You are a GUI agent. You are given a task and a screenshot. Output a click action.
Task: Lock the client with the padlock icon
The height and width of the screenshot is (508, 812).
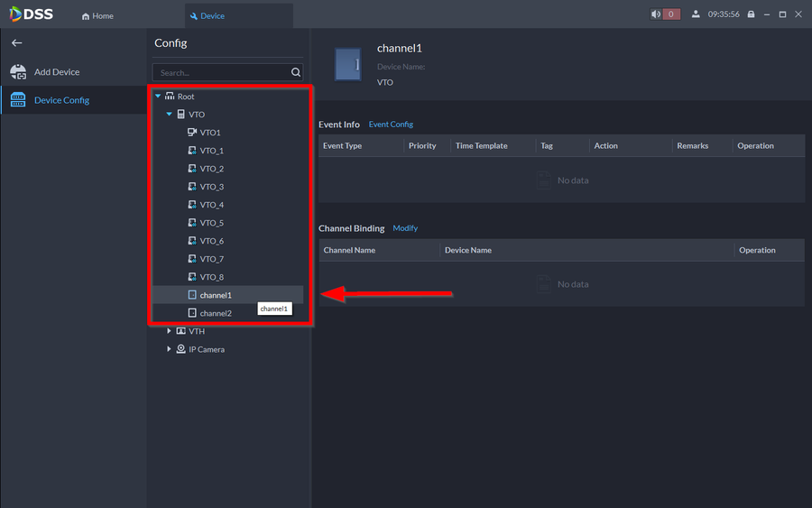point(751,14)
